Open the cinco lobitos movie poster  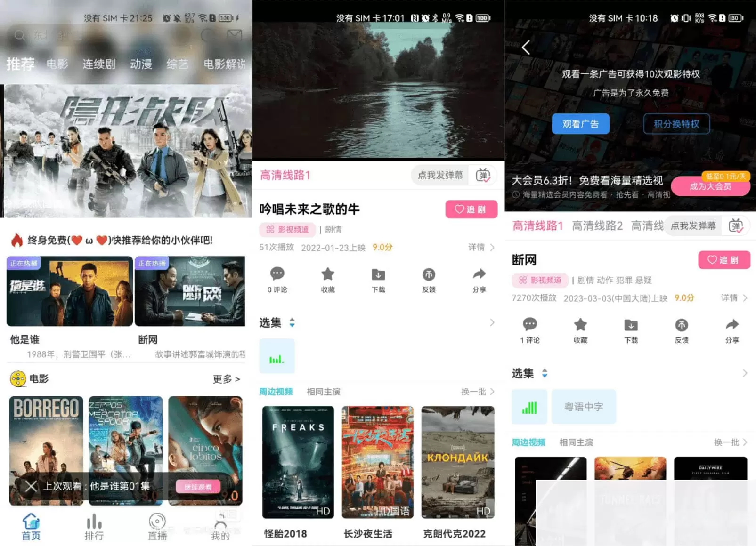205,450
